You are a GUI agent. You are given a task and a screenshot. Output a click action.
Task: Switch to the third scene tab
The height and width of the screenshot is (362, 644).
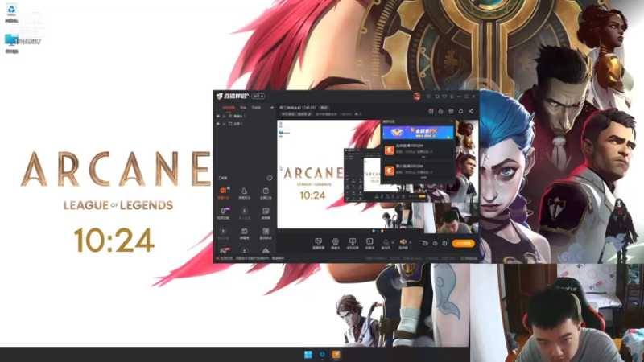(x=256, y=108)
